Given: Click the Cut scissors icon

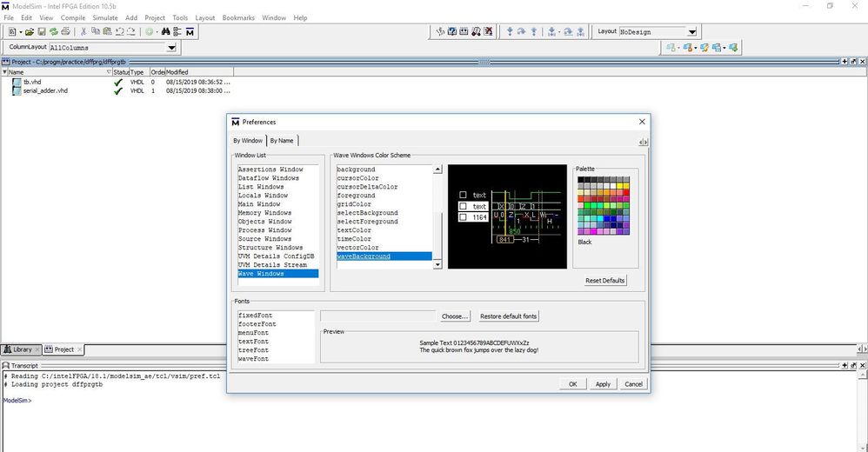Looking at the screenshot, I should 83,31.
